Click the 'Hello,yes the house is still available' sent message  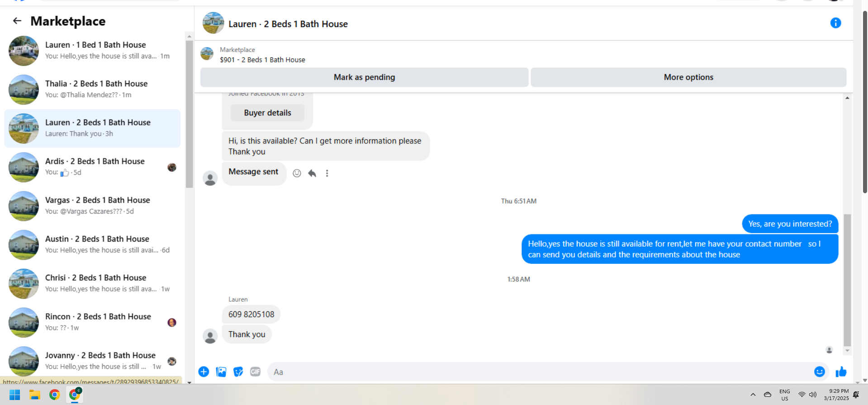click(x=680, y=249)
